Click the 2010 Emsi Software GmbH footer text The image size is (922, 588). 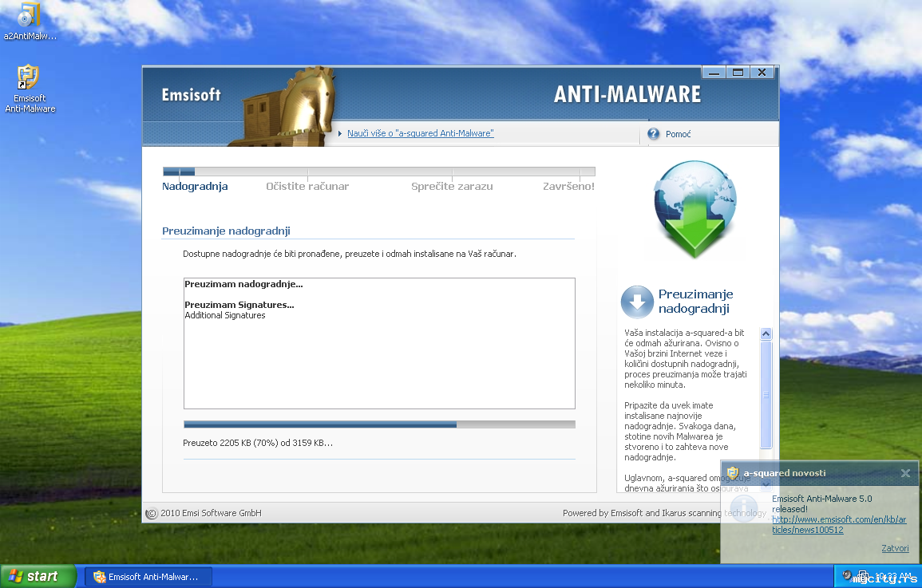pos(211,513)
